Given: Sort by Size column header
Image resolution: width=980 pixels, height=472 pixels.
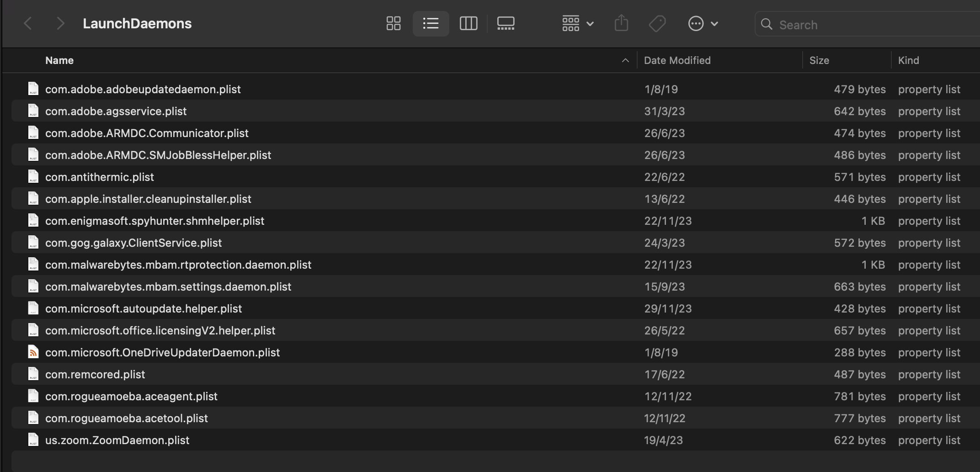Looking at the screenshot, I should (819, 60).
